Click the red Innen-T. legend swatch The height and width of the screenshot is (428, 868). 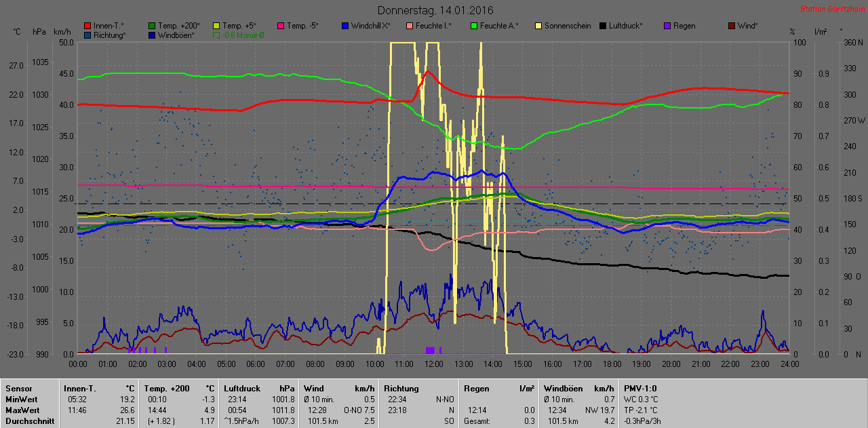tap(88, 26)
